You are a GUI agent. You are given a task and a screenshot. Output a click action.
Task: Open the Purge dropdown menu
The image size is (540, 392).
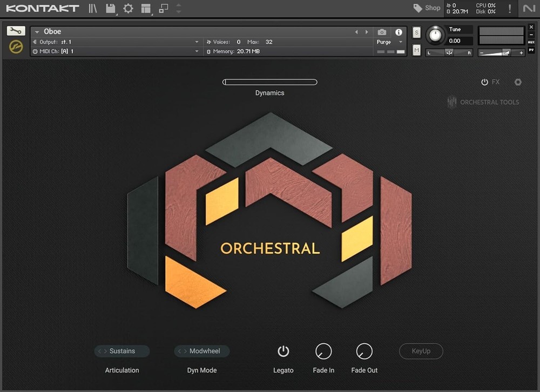390,42
